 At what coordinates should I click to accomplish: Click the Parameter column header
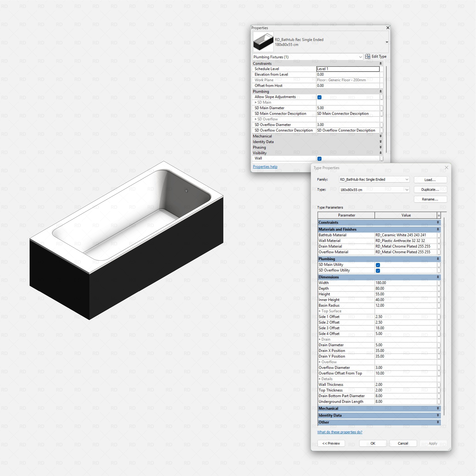point(346,215)
